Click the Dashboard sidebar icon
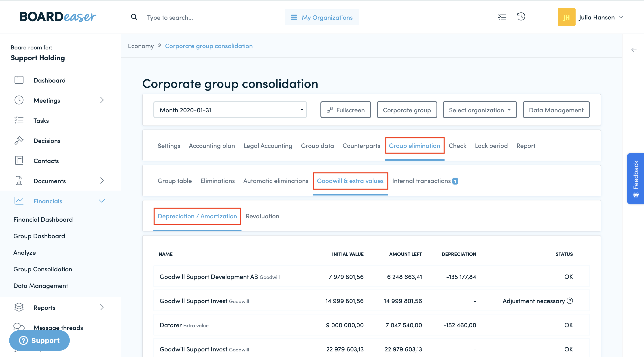 pos(19,80)
